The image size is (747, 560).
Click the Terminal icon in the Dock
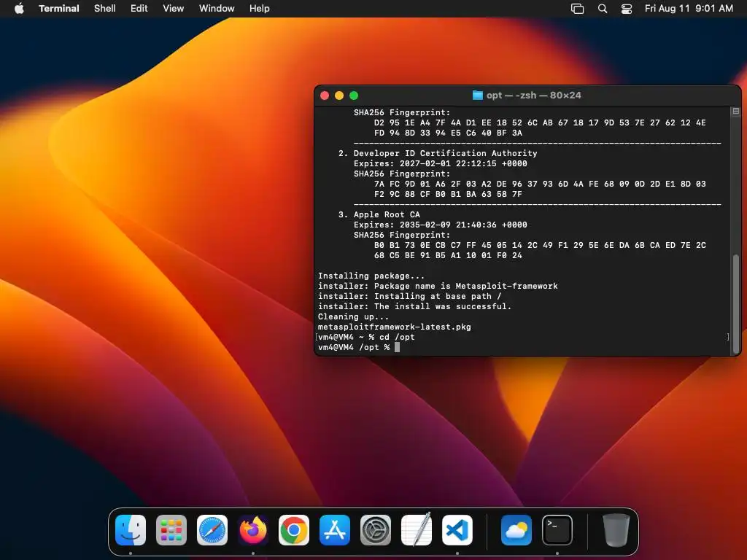coord(557,529)
